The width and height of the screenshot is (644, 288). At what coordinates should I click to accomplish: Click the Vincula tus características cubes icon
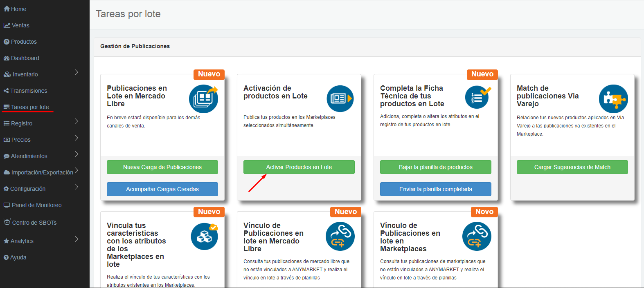(205, 236)
